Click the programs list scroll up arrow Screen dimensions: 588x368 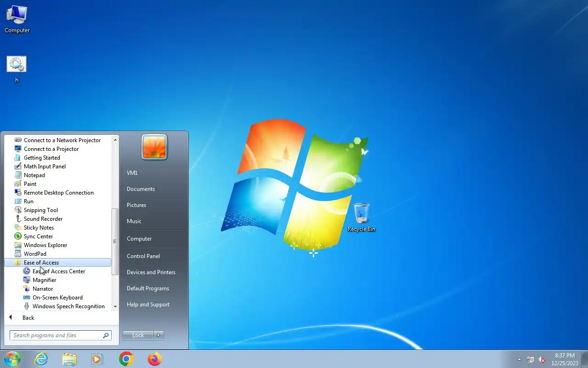115,139
